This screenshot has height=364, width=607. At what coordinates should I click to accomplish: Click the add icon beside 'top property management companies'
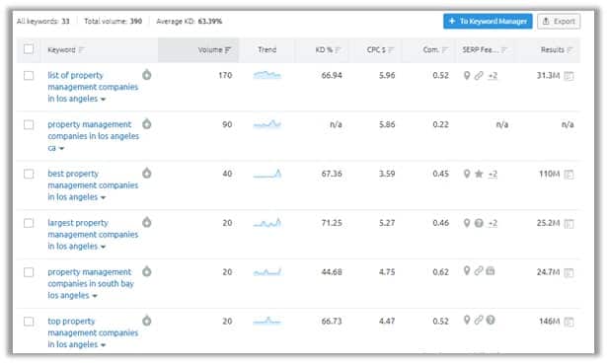147,321
